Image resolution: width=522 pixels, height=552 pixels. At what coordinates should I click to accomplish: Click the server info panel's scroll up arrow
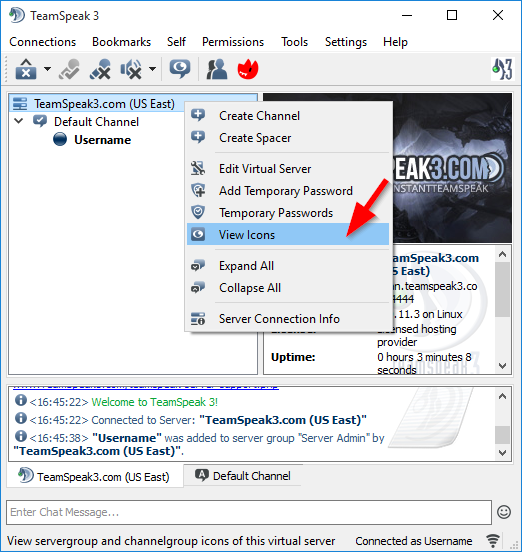[x=503, y=254]
